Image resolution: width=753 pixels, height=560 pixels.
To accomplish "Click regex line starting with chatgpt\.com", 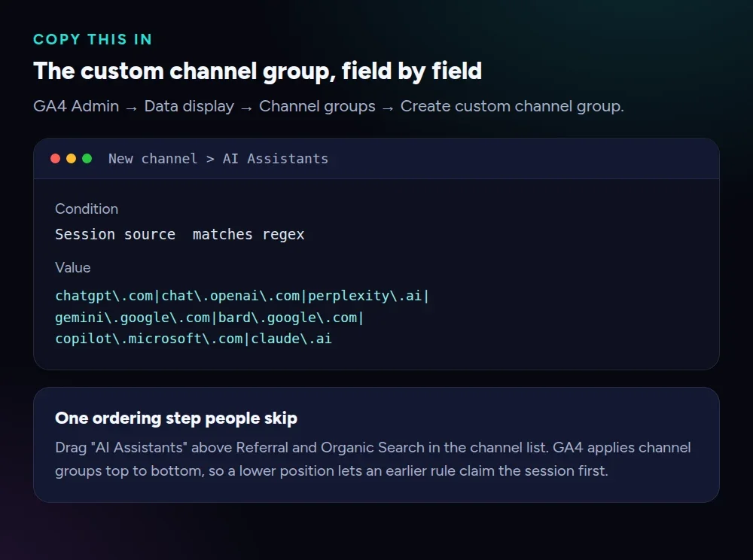I will [x=242, y=296].
